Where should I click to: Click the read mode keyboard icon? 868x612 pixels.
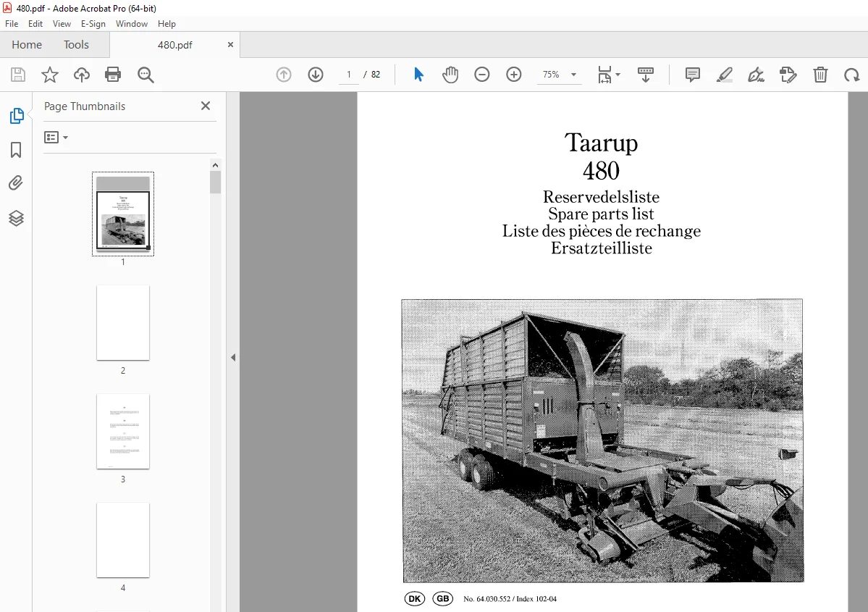(646, 74)
